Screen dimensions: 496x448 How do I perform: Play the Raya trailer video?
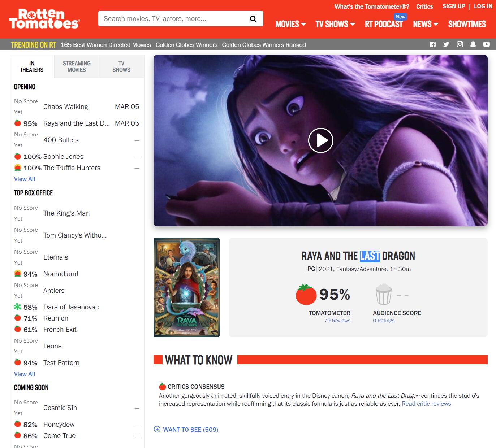pyautogui.click(x=320, y=140)
